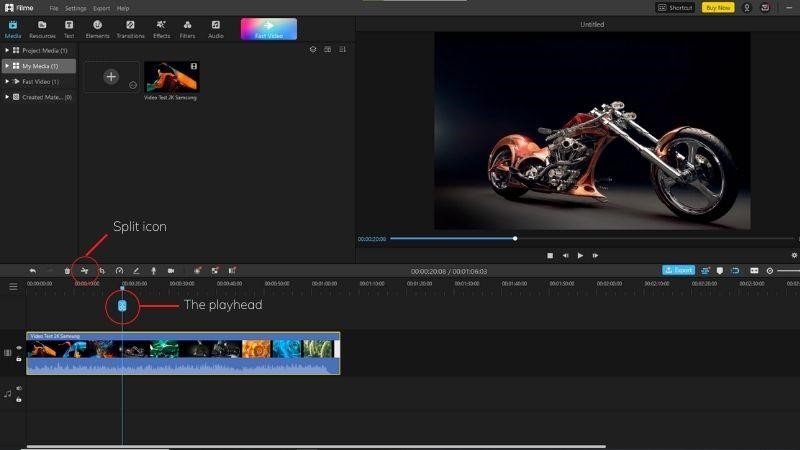
Task: Expand the Project Media folder
Action: [7, 51]
